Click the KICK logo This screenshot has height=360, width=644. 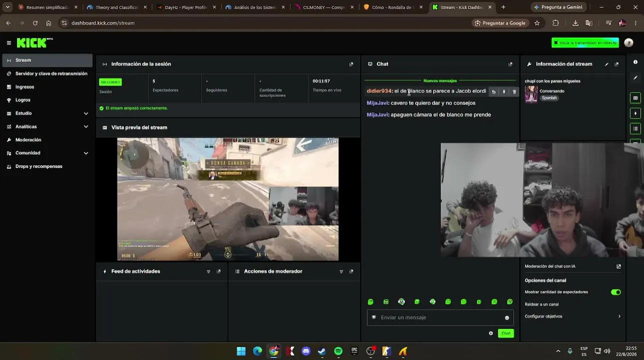click(35, 43)
